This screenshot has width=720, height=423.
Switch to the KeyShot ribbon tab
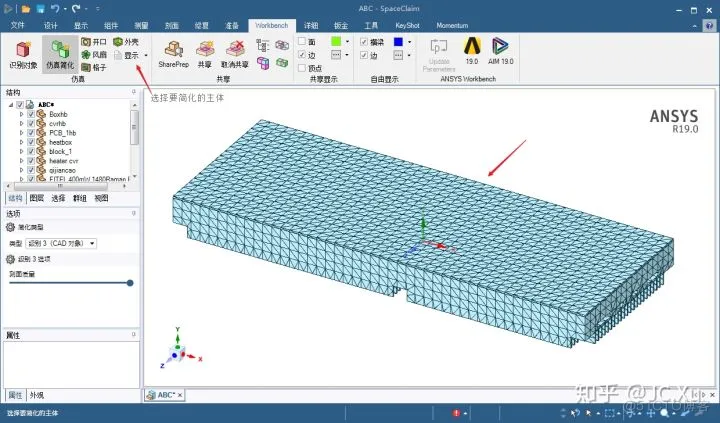(407, 25)
